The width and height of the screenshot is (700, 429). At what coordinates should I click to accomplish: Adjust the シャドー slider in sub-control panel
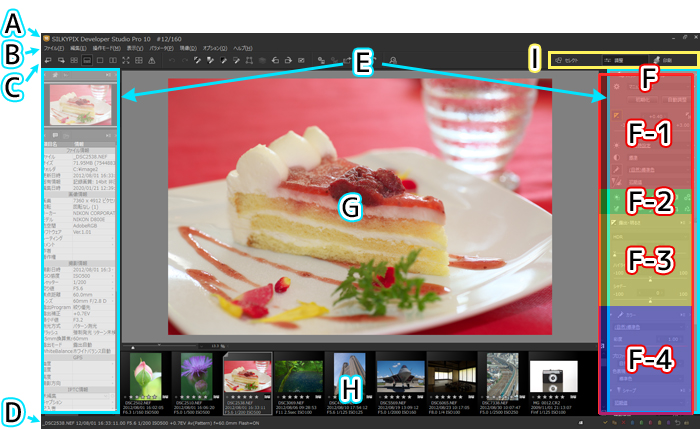coord(650,300)
